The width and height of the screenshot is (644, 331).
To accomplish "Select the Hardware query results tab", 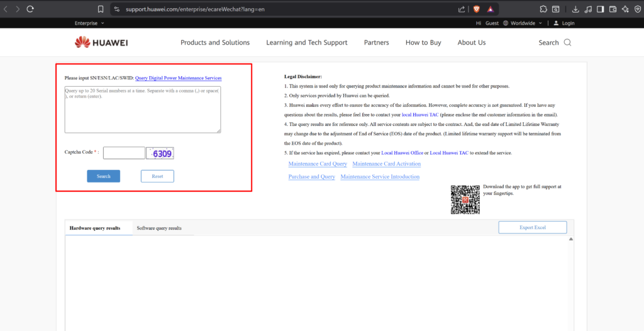I will (x=95, y=228).
